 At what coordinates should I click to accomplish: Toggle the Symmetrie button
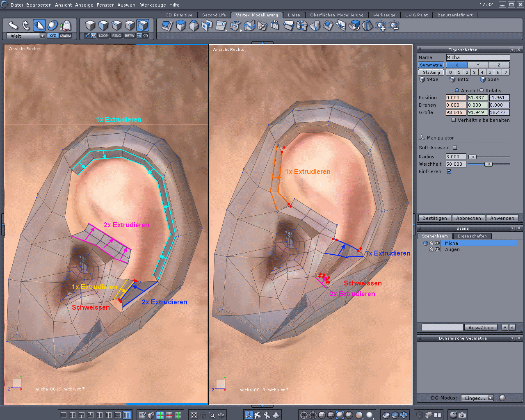(x=431, y=65)
